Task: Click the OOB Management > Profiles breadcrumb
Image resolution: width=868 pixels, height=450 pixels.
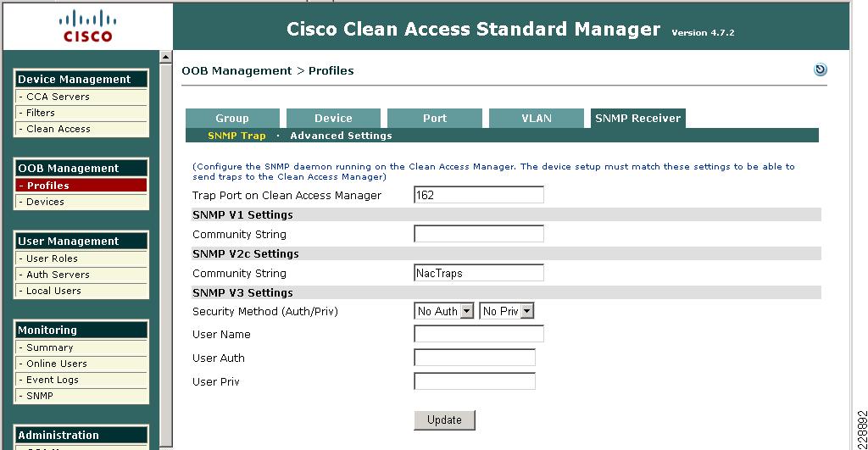Action: click(x=267, y=71)
